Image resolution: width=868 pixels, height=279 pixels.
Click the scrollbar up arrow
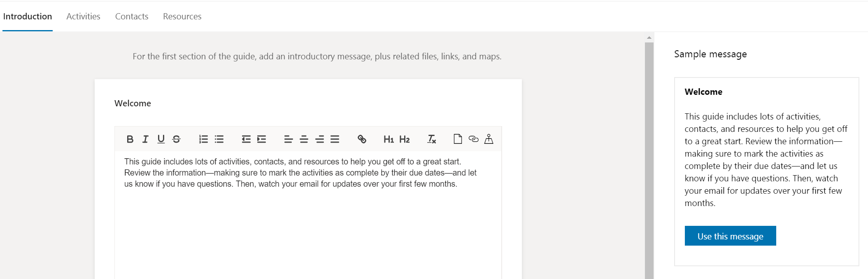coord(649,38)
